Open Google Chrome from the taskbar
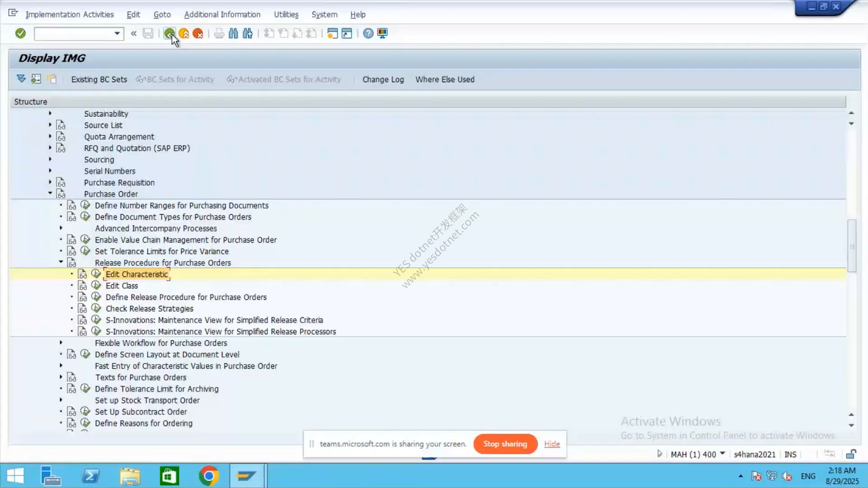The height and width of the screenshot is (488, 868). coord(208,476)
